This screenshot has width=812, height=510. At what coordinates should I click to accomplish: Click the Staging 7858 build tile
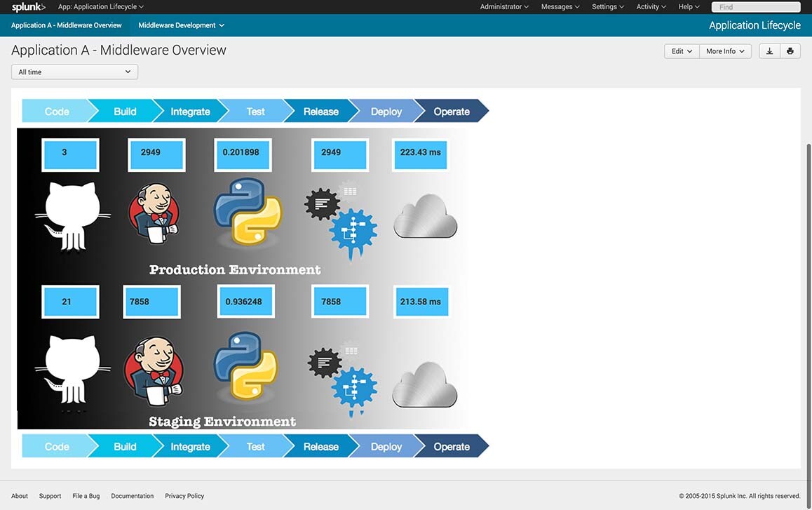coord(151,302)
